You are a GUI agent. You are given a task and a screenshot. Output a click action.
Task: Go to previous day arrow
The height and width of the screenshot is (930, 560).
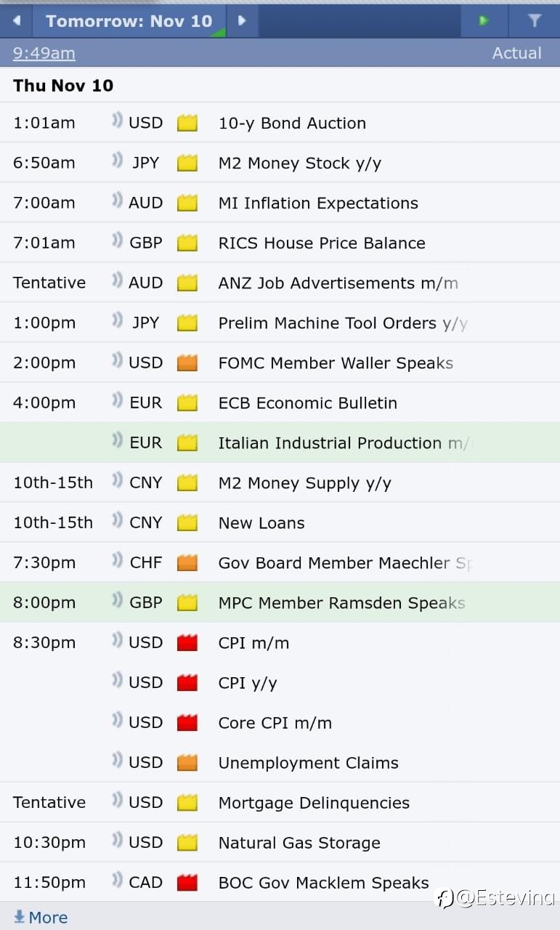16,20
